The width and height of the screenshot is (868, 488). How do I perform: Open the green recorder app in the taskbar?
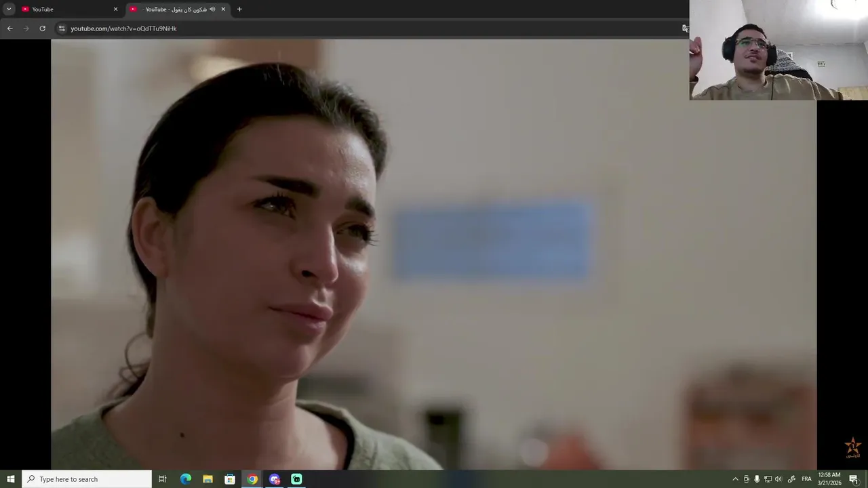coord(296,479)
